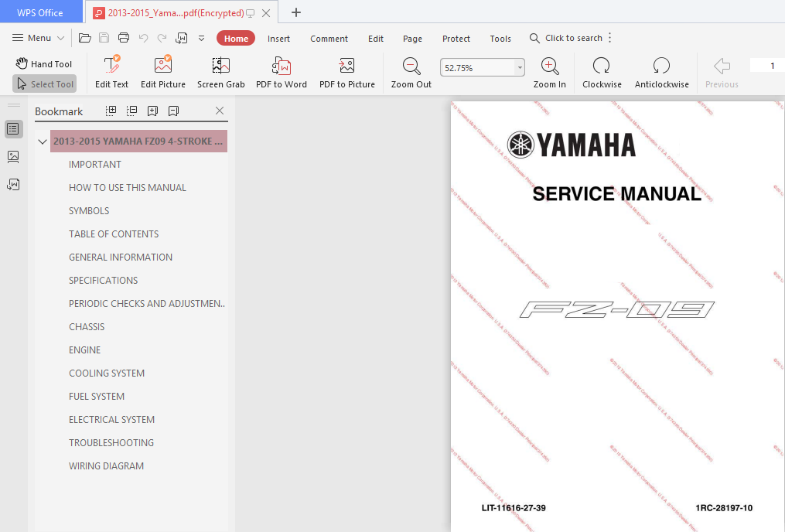Click the add bookmark icon

pyautogui.click(x=152, y=111)
